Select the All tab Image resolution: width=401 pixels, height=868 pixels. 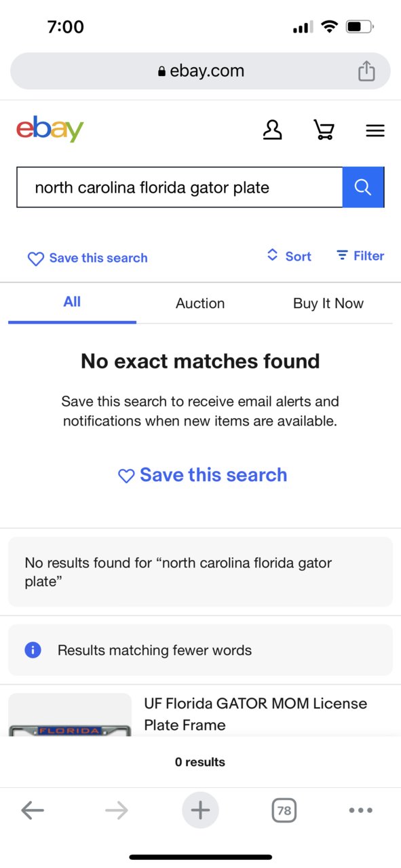pos(72,302)
